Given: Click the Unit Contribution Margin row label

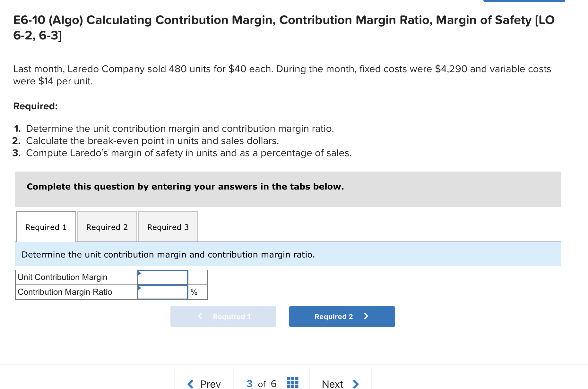Looking at the screenshot, I should click(x=63, y=277).
